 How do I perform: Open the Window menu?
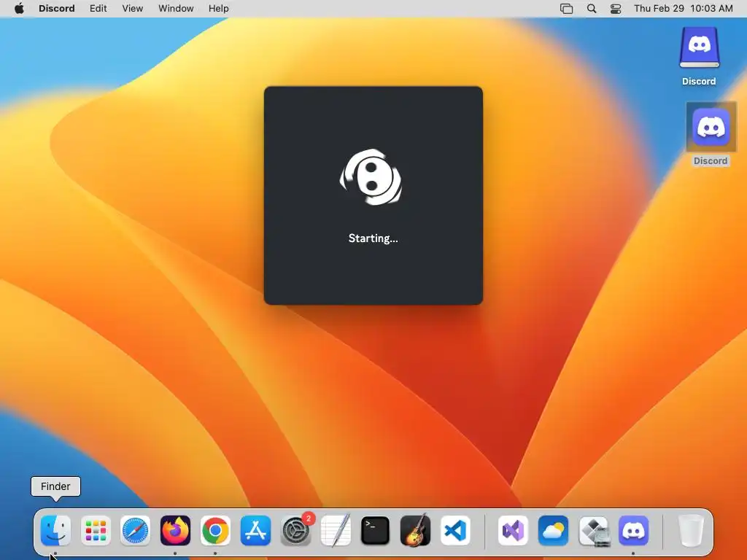(176, 9)
